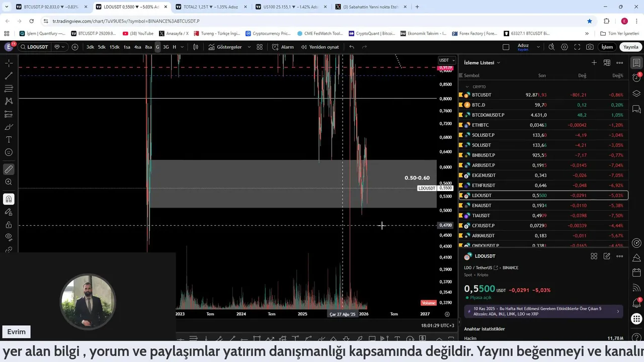Toggle lock all drawings
Viewport: 644px width, 362px height.
click(9, 225)
